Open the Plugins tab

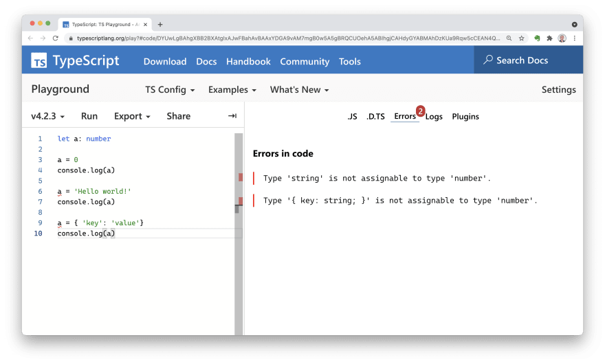(465, 117)
